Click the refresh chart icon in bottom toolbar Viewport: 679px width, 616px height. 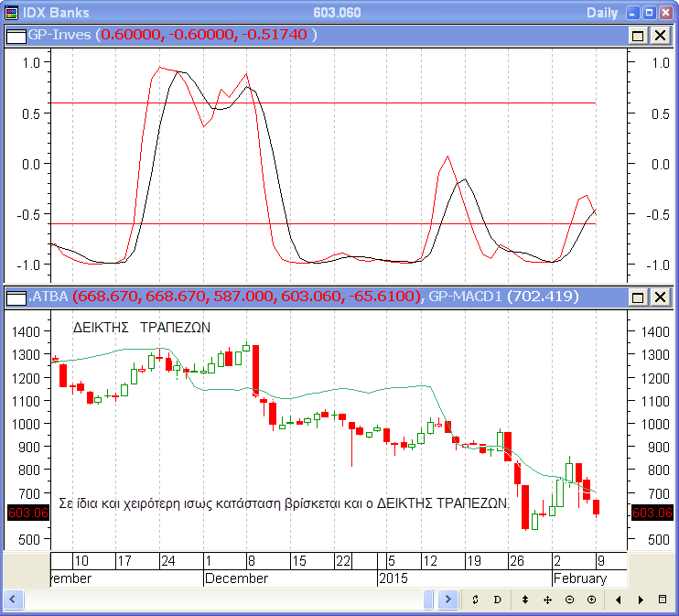click(x=475, y=600)
